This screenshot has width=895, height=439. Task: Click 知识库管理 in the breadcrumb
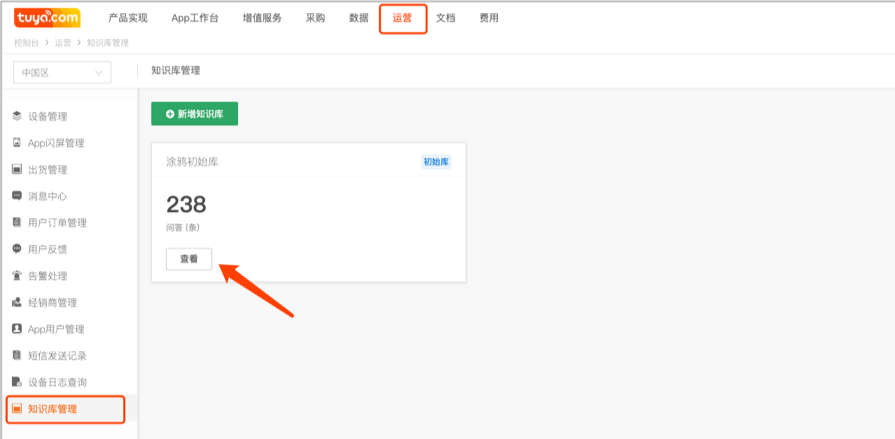point(107,43)
